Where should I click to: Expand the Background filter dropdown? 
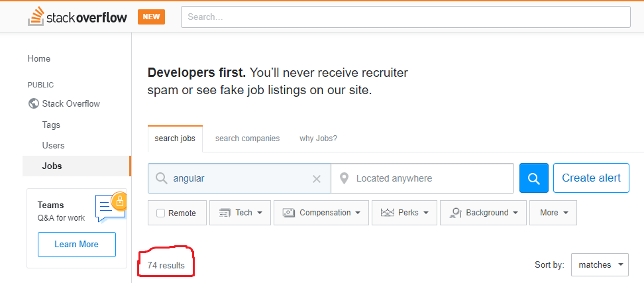pyautogui.click(x=484, y=213)
